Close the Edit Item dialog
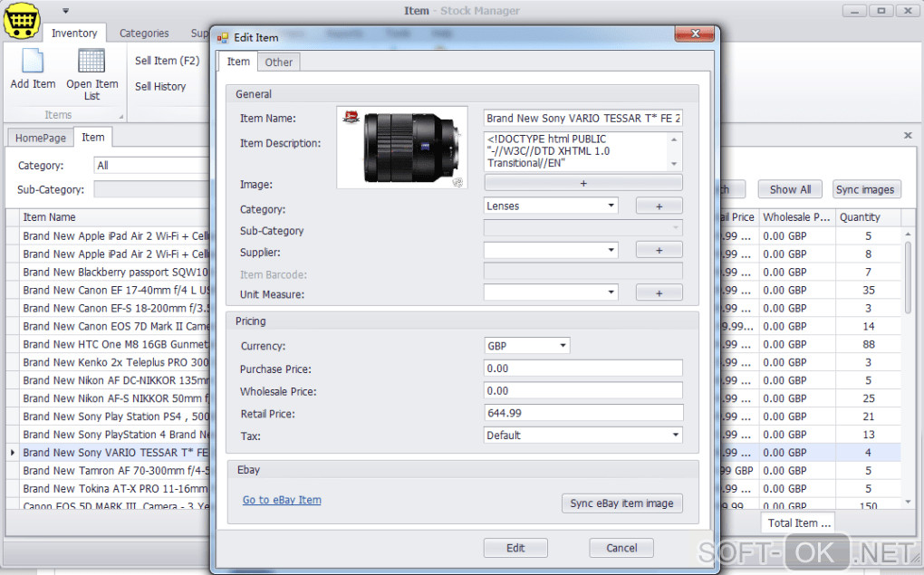 (x=695, y=34)
